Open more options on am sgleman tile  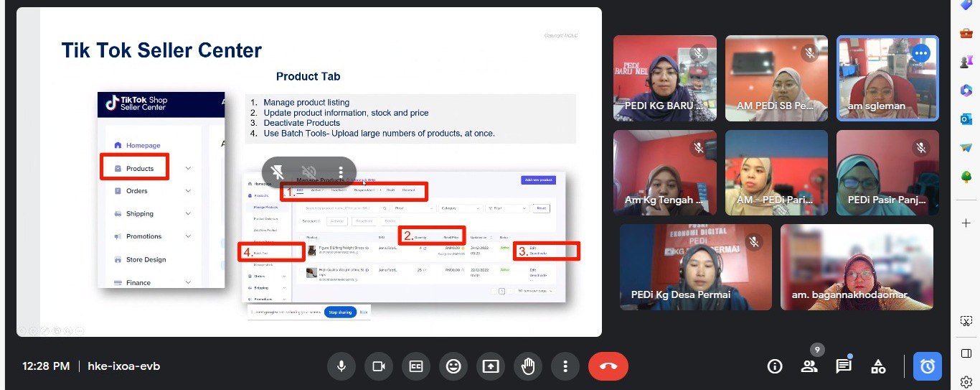tap(921, 53)
